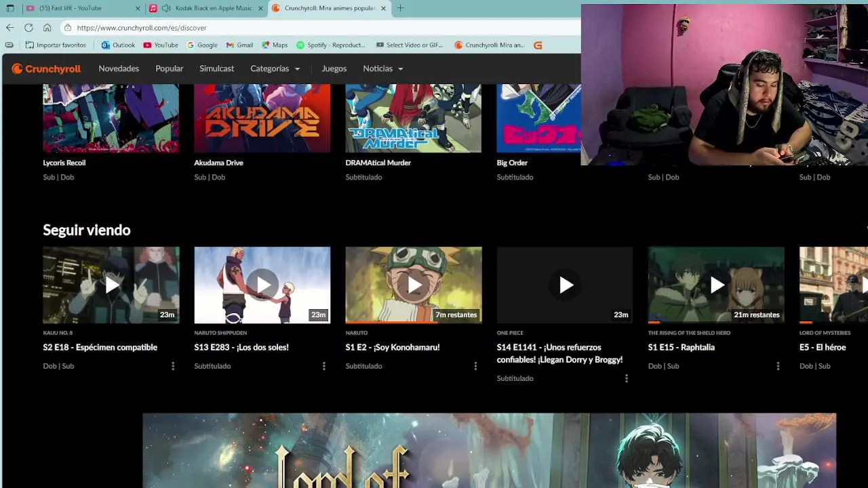Open Select Video or GIF bookmark
The image size is (868, 488).
(410, 45)
